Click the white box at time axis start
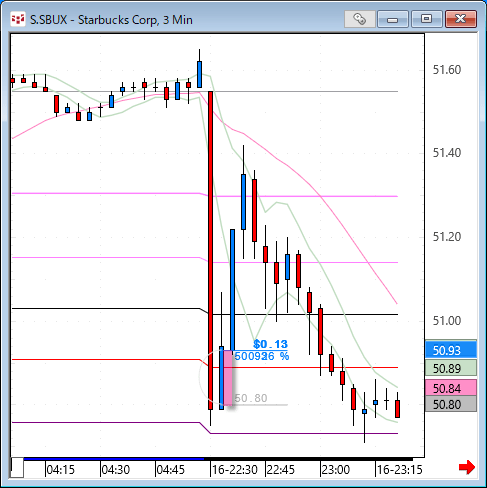Image resolution: width=487 pixels, height=488 pixels. point(17,467)
